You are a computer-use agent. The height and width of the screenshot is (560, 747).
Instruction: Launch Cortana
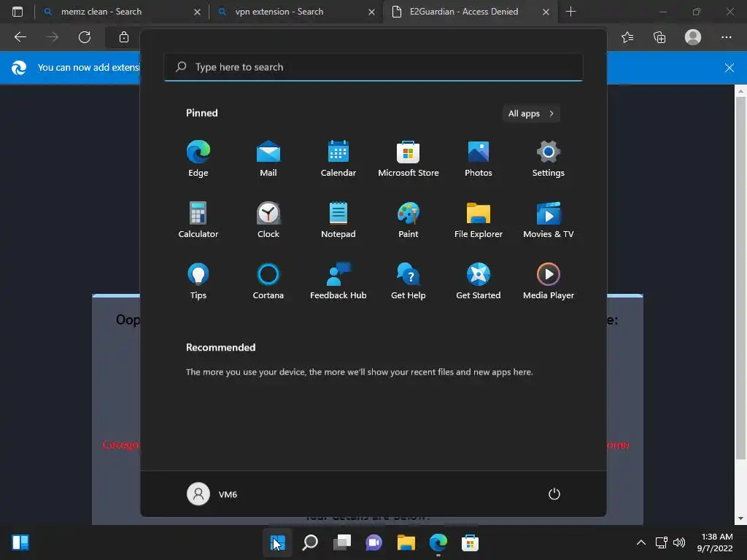tap(268, 281)
